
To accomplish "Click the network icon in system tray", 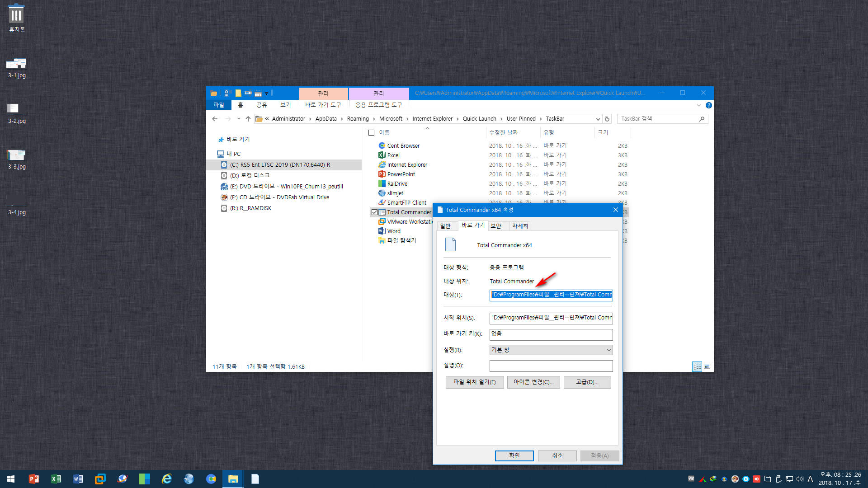I will point(789,479).
